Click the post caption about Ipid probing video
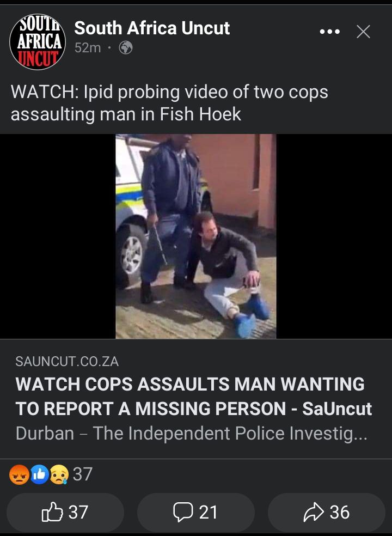The image size is (392, 536). (x=169, y=103)
